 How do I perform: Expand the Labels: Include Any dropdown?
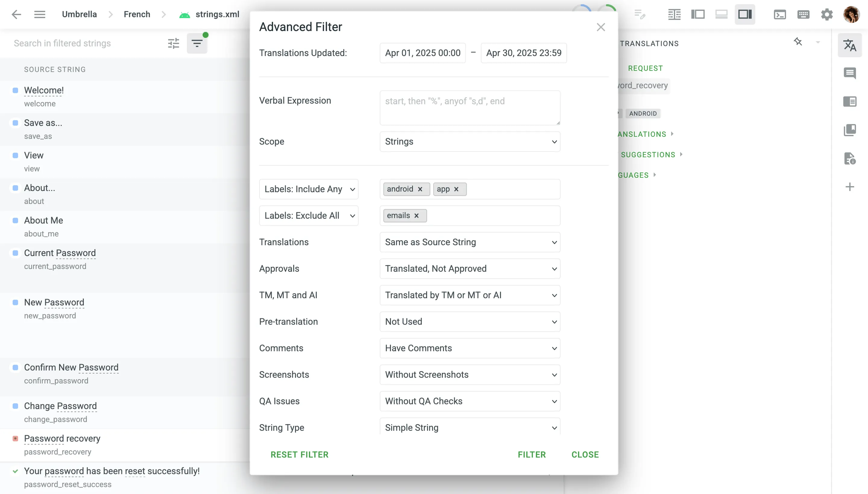click(309, 189)
